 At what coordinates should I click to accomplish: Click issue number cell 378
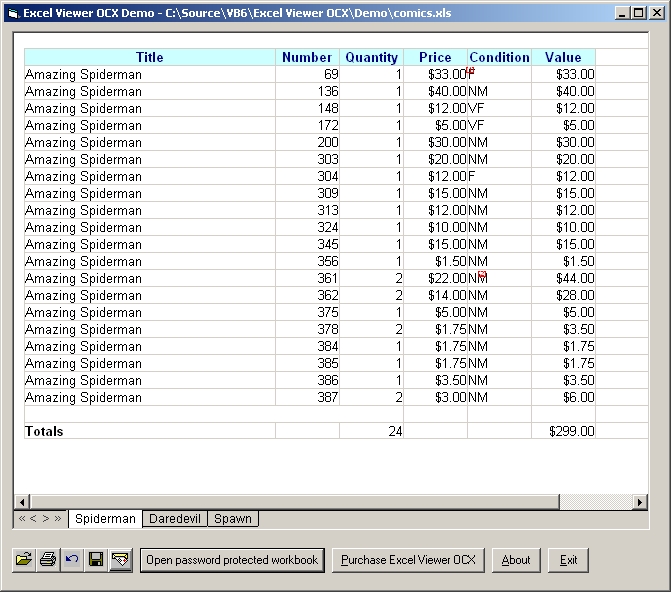pyautogui.click(x=307, y=329)
